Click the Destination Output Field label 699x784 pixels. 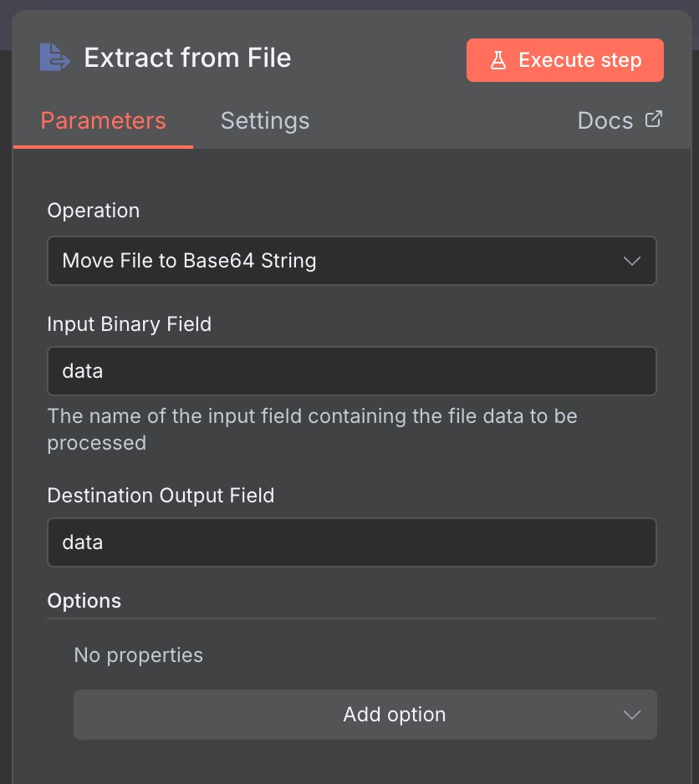(161, 496)
